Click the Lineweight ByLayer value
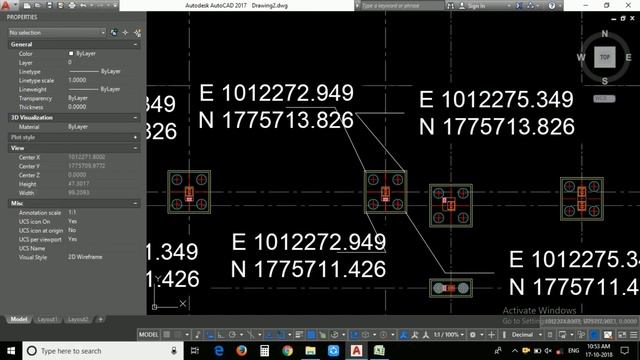640x360 pixels. 95,89
